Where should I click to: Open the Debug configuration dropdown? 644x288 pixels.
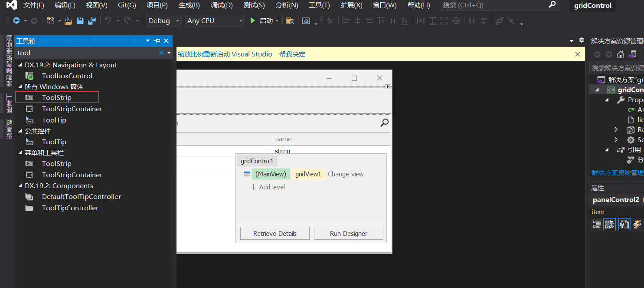point(164,20)
